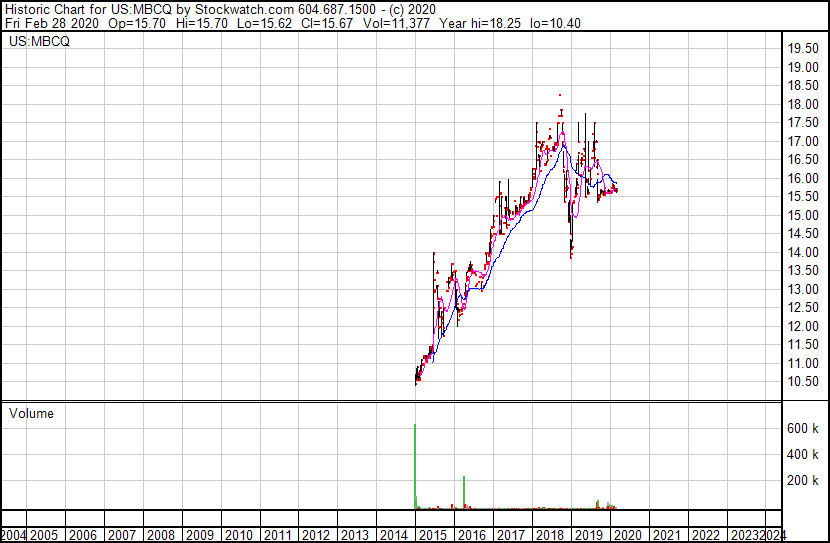This screenshot has width=830, height=543.
Task: Click the 15.00 price axis label
Action: point(803,216)
